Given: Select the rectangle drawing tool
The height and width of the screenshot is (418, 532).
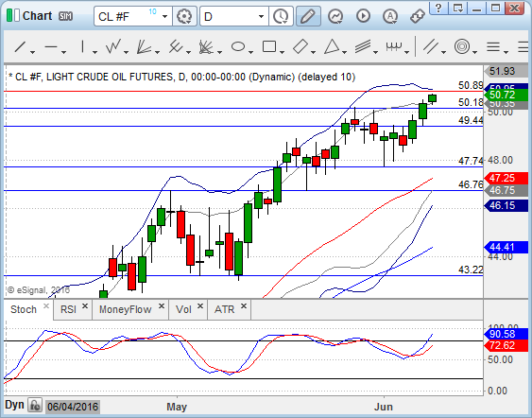Looking at the screenshot, I should [x=269, y=47].
